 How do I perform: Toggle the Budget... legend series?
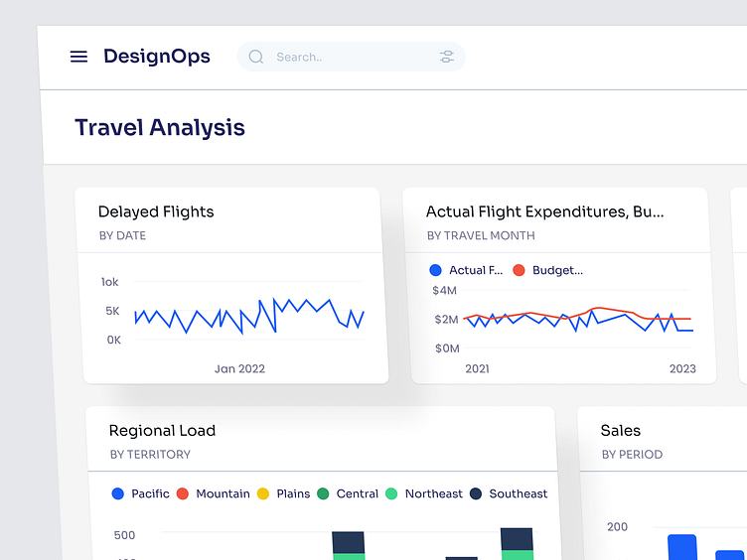click(548, 270)
